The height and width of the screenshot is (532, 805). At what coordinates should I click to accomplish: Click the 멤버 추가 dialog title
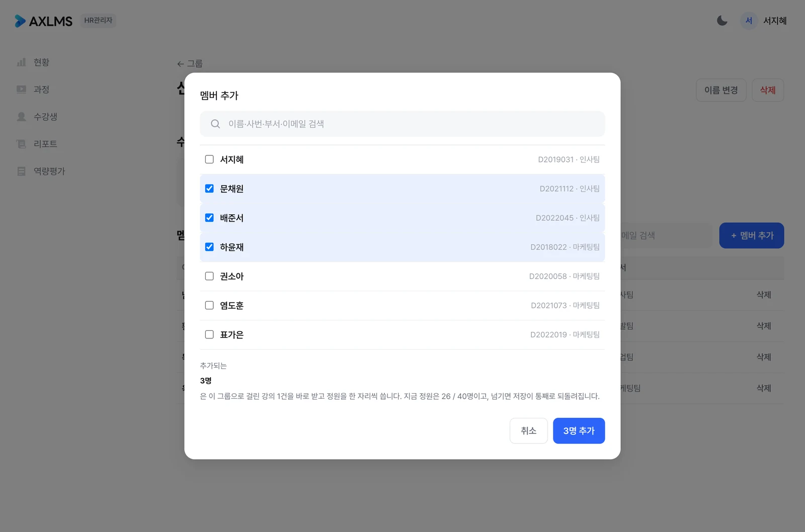219,96
